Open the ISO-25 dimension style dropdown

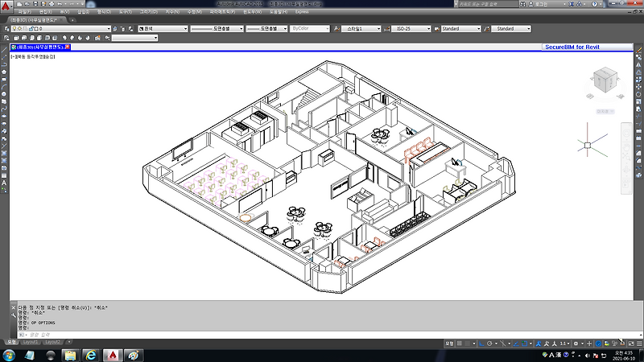pyautogui.click(x=411, y=29)
